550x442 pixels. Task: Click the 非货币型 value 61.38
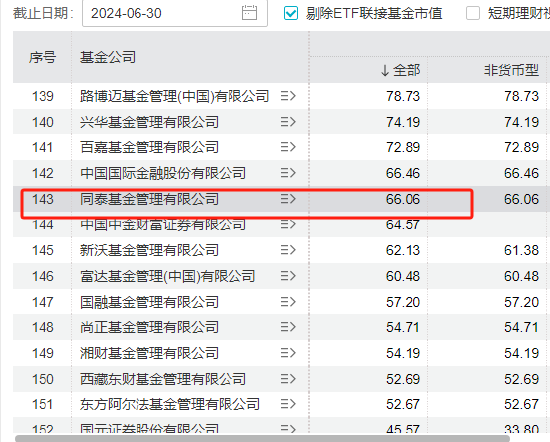tap(521, 250)
